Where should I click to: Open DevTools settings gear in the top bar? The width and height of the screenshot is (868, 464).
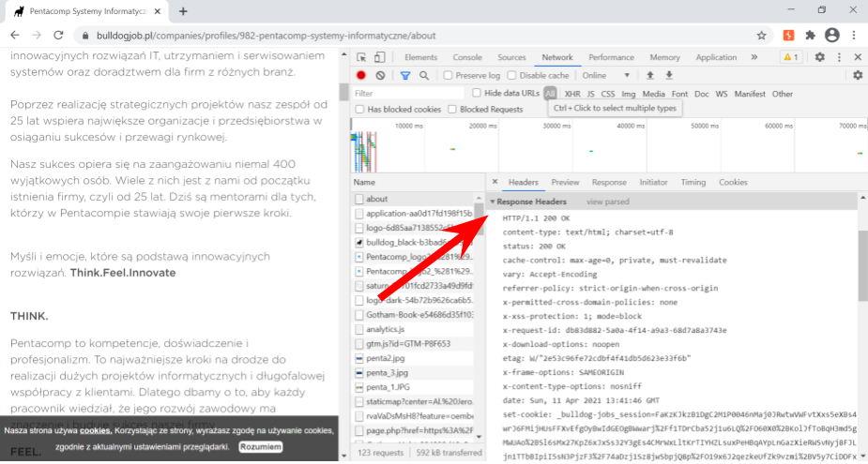[820, 57]
